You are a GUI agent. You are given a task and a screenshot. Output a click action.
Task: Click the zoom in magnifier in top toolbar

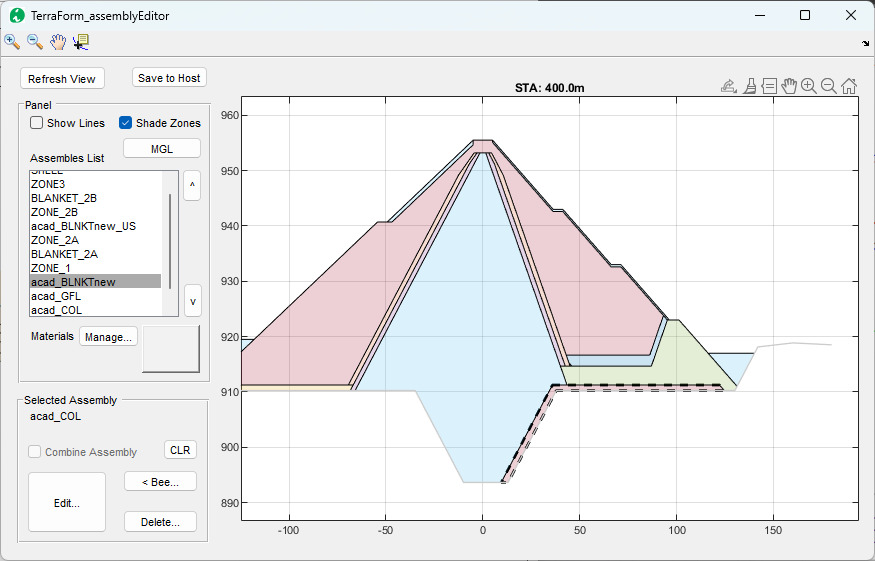[12, 41]
